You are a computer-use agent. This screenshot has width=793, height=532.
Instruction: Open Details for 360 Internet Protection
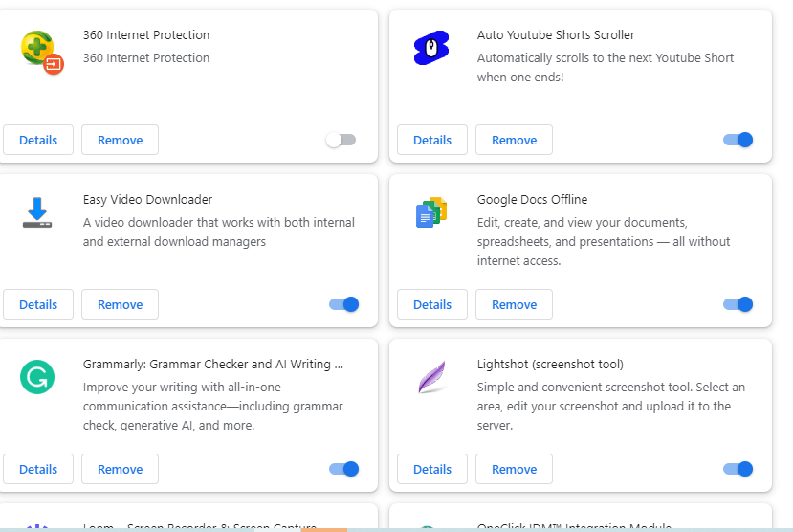coord(38,140)
